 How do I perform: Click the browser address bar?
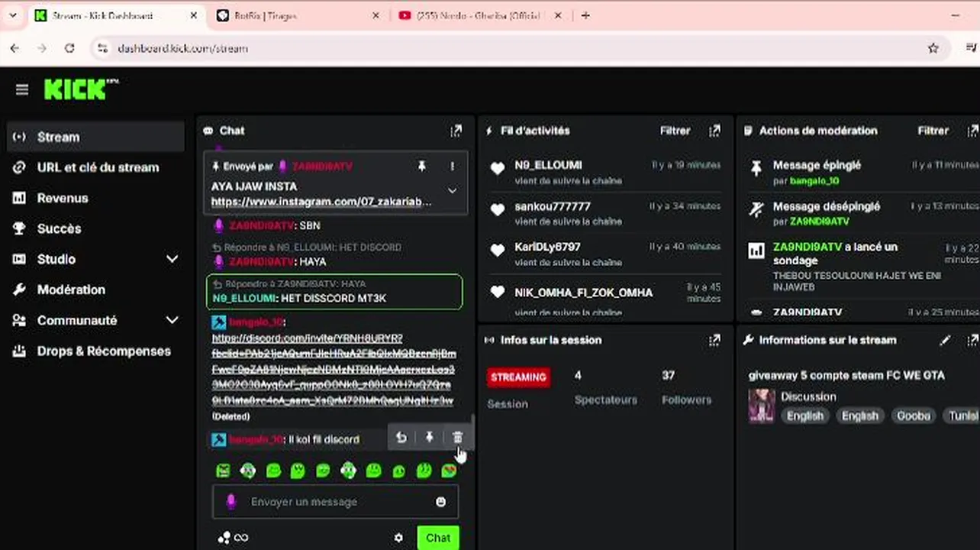click(x=519, y=48)
